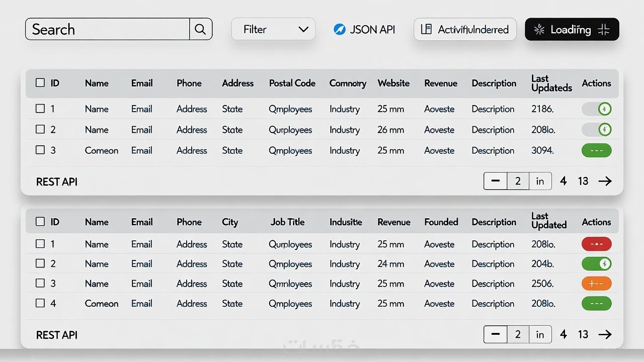Check row 4 Comeon in second table
Image resolution: width=644 pixels, height=362 pixels.
point(40,303)
